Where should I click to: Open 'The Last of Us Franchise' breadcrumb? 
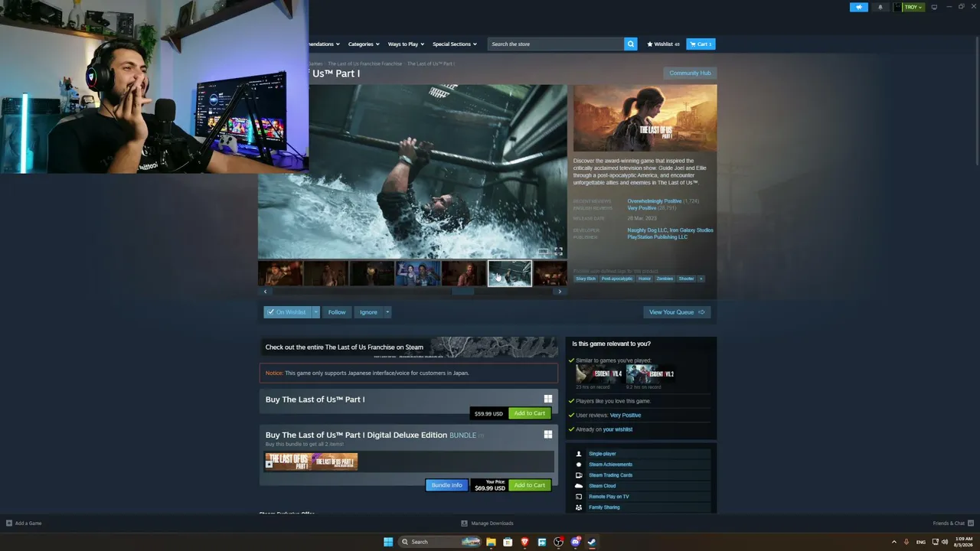[x=364, y=64]
